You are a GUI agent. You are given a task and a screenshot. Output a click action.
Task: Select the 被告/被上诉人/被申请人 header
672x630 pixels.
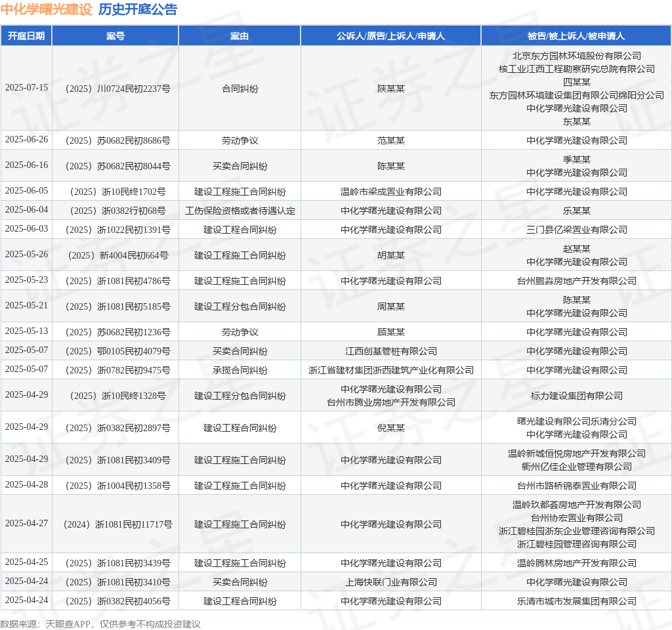(x=576, y=36)
